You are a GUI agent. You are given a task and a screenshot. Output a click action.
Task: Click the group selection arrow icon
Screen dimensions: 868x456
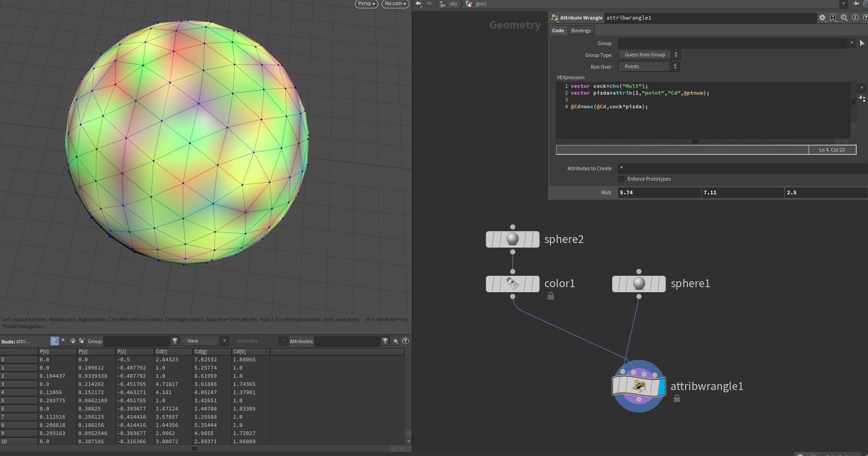(x=862, y=43)
